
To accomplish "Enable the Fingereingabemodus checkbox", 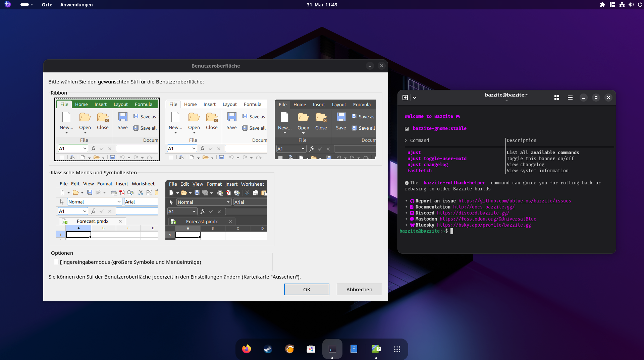I will click(56, 262).
